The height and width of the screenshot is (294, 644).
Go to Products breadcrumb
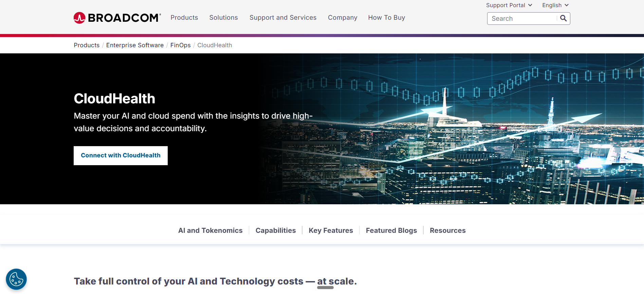87,45
